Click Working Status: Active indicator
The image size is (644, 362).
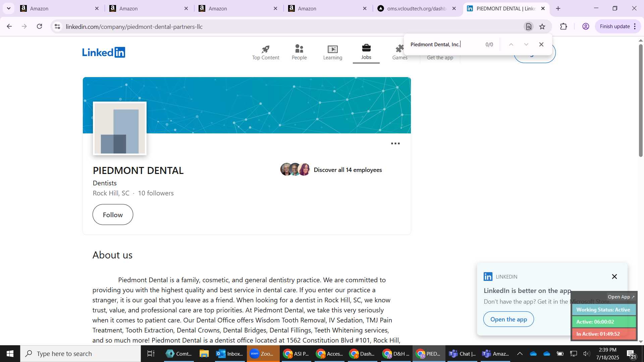(603, 310)
